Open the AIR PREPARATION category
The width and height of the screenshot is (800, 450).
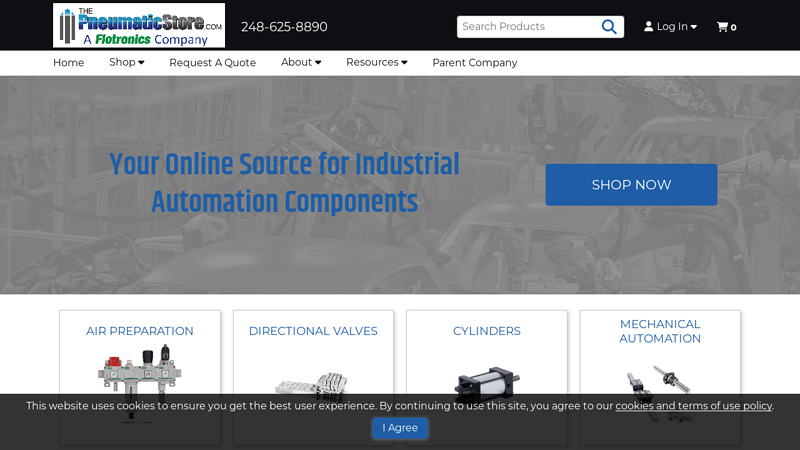coord(140,331)
